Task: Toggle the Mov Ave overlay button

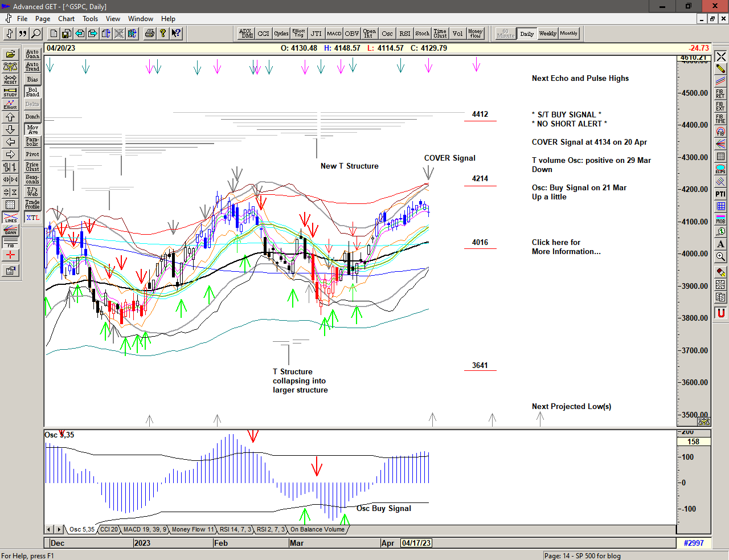Action: [32, 129]
